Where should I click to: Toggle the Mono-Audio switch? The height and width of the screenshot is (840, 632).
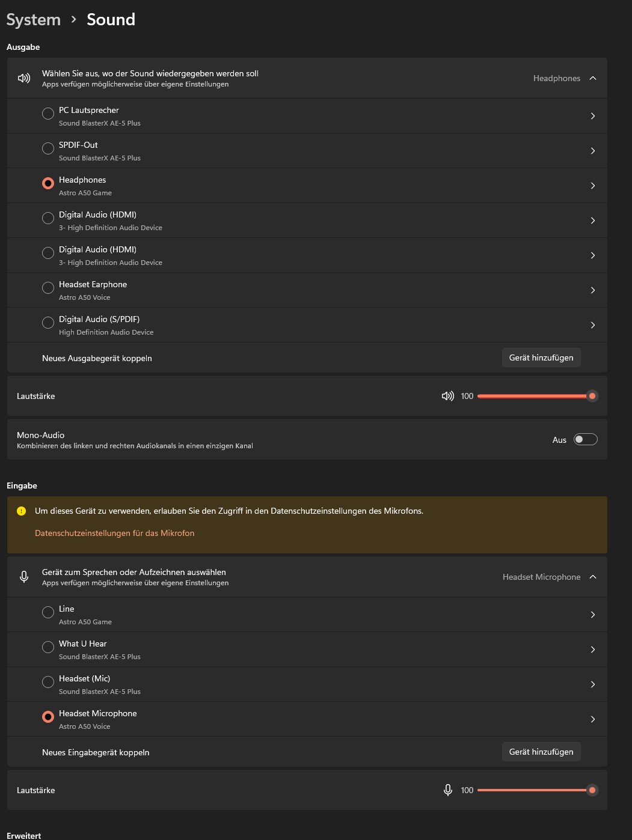click(585, 439)
